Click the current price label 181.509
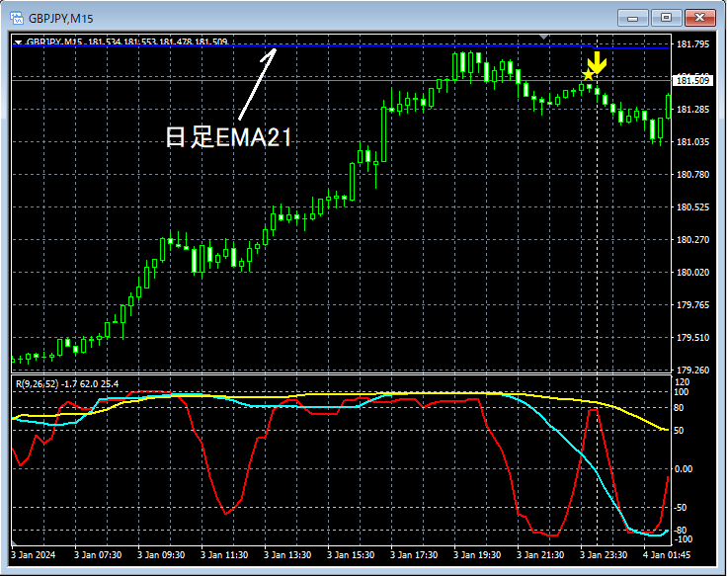 click(692, 80)
